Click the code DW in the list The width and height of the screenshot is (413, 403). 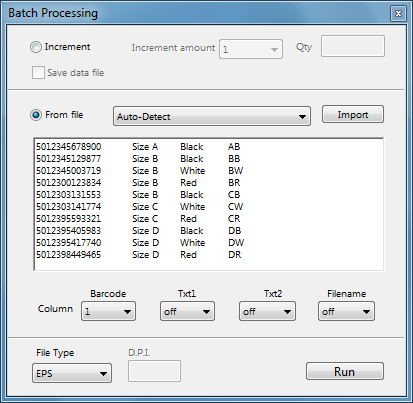pyautogui.click(x=236, y=243)
